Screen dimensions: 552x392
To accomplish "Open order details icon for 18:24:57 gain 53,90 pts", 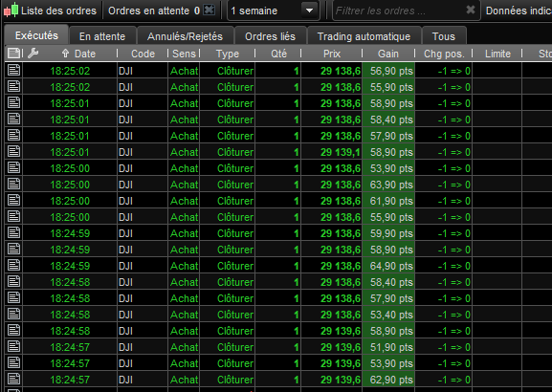I will pyautogui.click(x=13, y=362).
